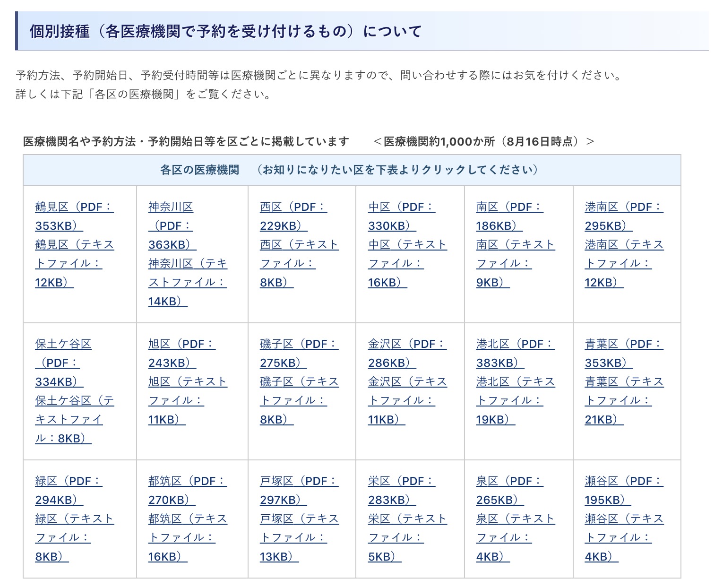The width and height of the screenshot is (723, 588).
Task: Open the 瀬谷区 text file (4KB) link
Action: tap(624, 538)
